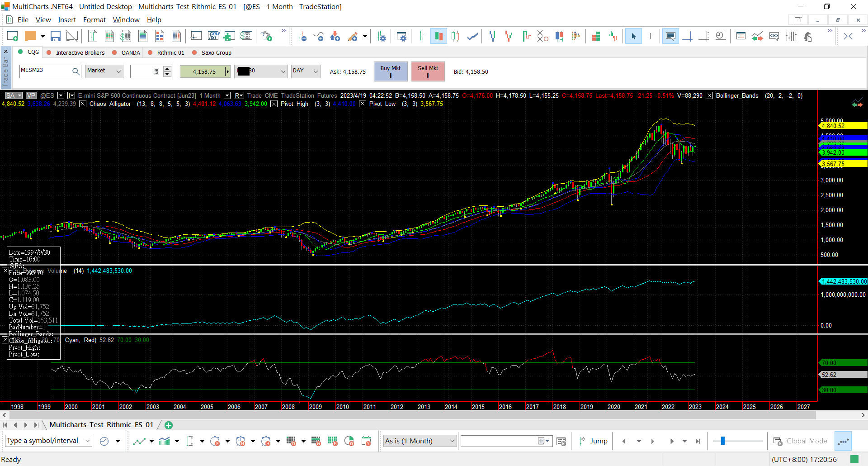868x466 pixels.
Task: Select the Saxo Group broker tab
Action: pos(212,52)
